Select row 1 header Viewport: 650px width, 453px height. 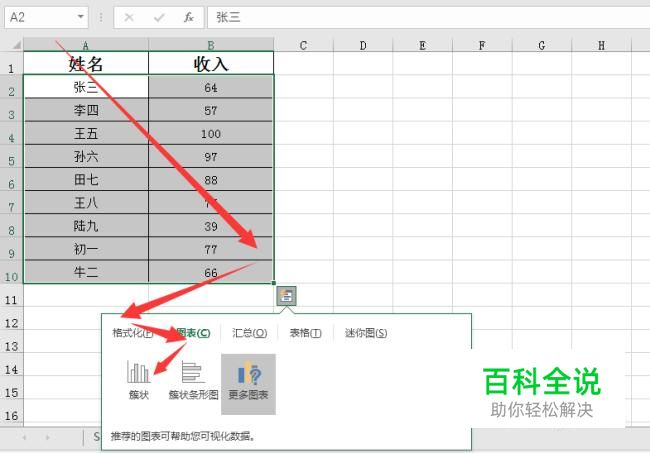coord(12,63)
